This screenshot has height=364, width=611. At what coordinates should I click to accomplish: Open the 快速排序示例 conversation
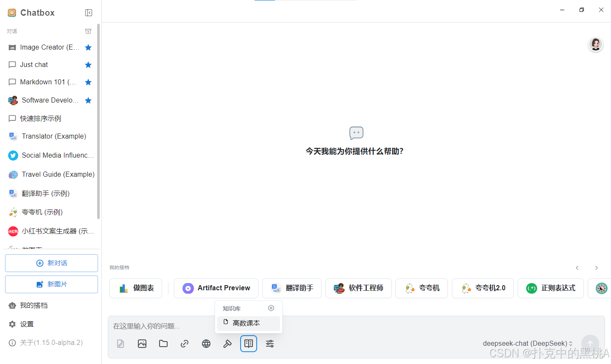click(51, 119)
